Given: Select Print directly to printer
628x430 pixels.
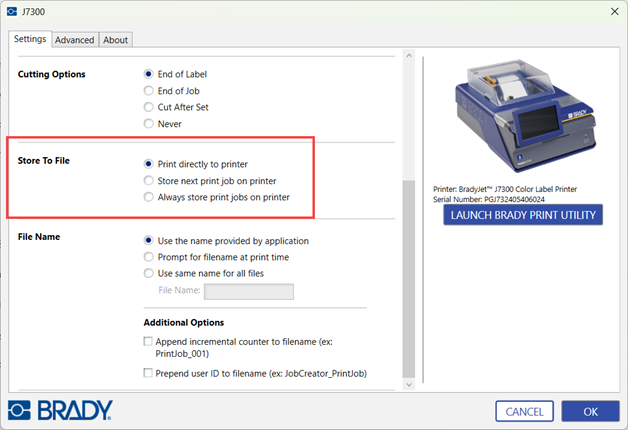Looking at the screenshot, I should (x=149, y=164).
